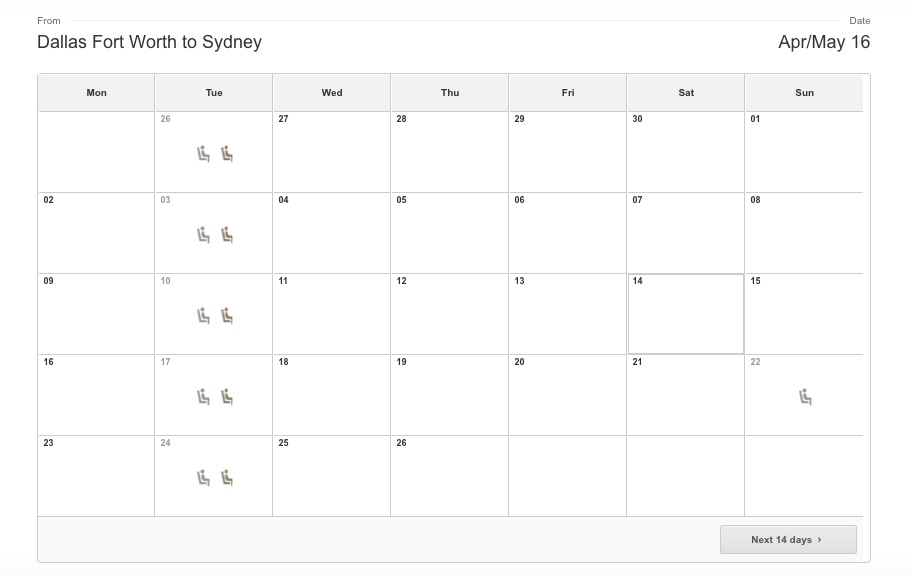Choose the gray seat icon on Tuesday 10
This screenshot has width=912, height=576.
click(203, 316)
